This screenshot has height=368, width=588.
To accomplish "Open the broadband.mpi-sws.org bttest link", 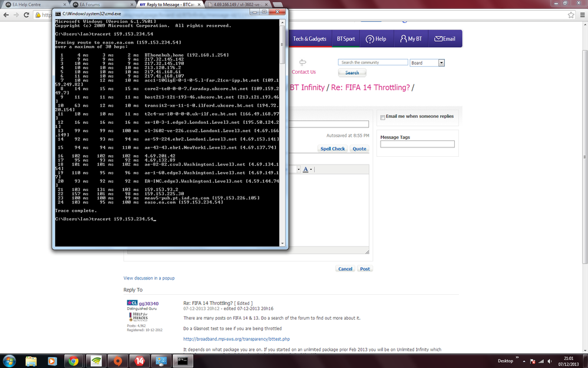I will pos(236,339).
